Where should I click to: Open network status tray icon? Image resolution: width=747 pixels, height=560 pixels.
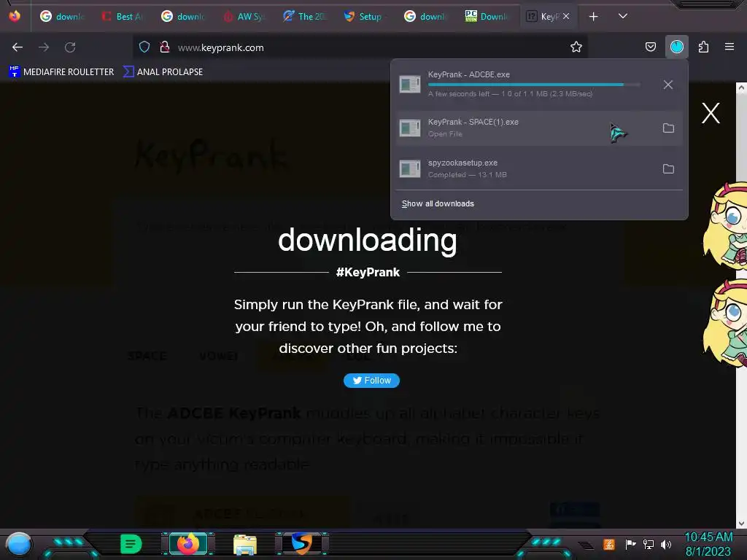tap(649, 544)
